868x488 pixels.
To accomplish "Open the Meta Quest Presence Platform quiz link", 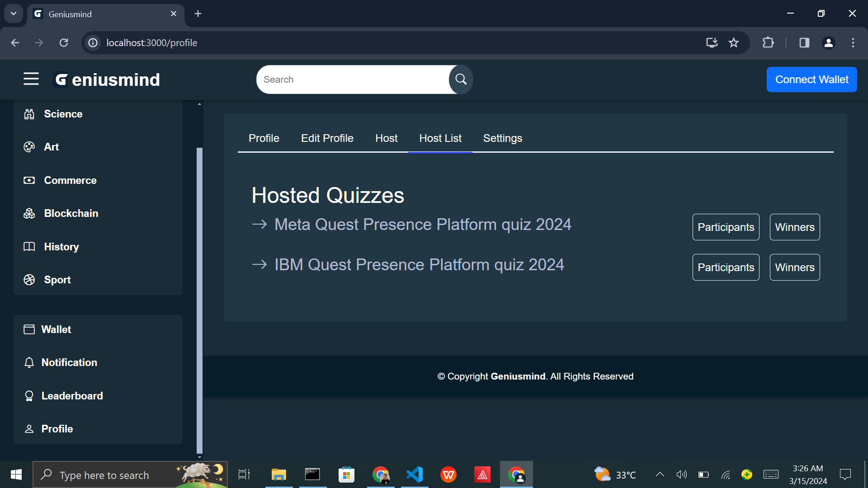I will [423, 225].
